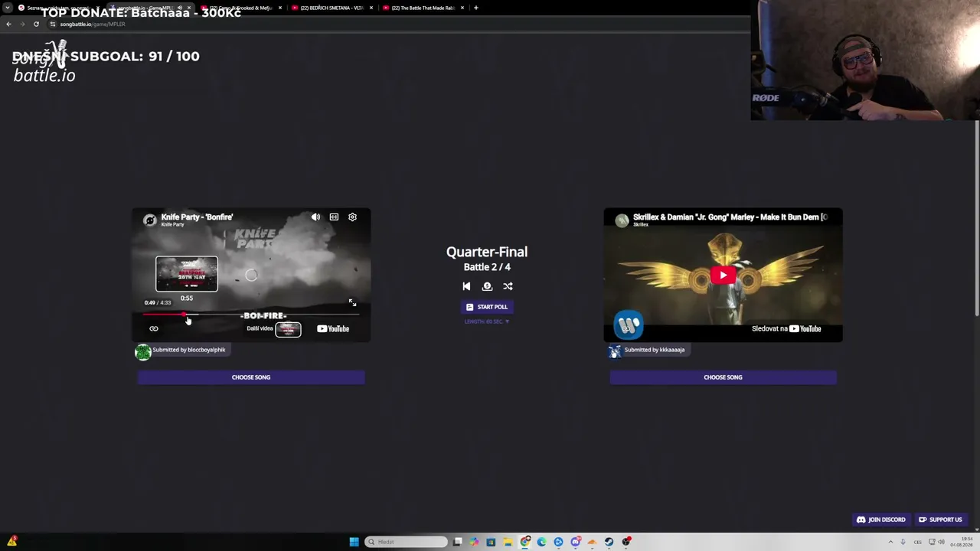980x551 pixels.
Task: Choose the Knife Party Bonfire song
Action: [x=251, y=377]
